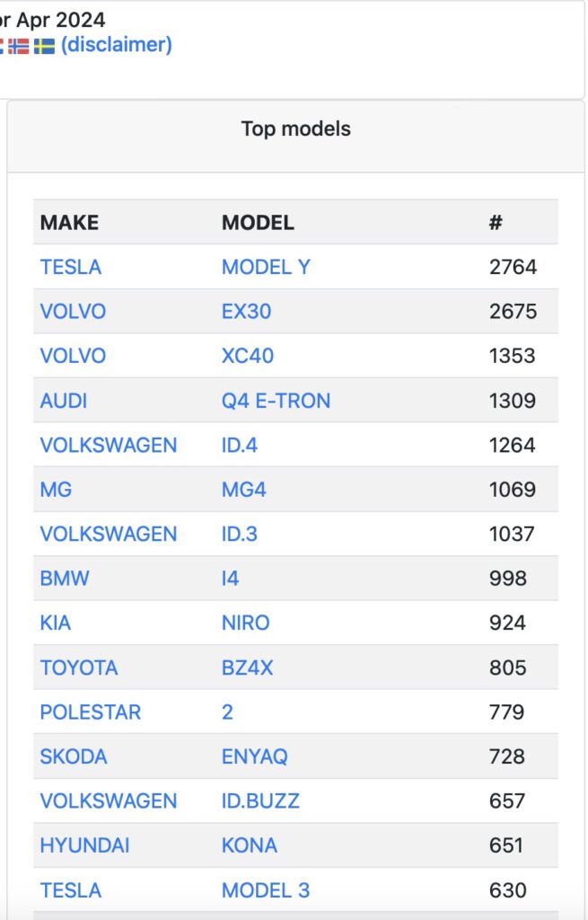Click the HYUNDAI make link
This screenshot has height=920, width=588.
point(84,845)
